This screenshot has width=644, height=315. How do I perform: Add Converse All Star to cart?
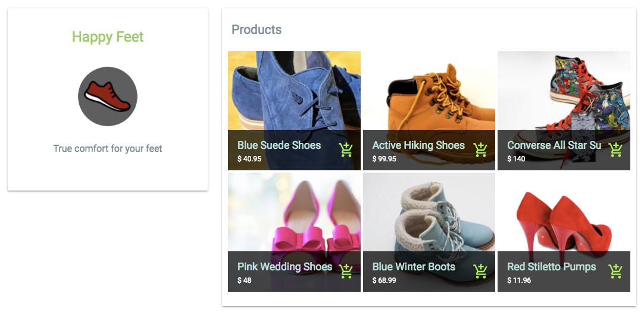coord(615,149)
